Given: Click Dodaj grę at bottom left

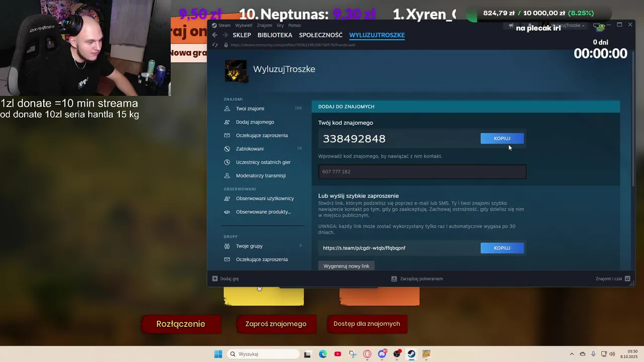Looking at the screenshot, I should click(x=226, y=279).
